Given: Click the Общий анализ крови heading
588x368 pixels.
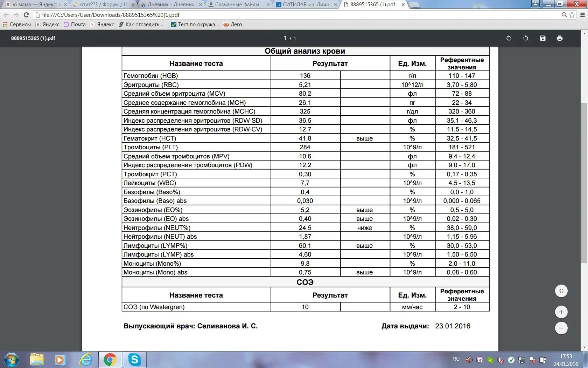Looking at the screenshot, I should (x=305, y=51).
